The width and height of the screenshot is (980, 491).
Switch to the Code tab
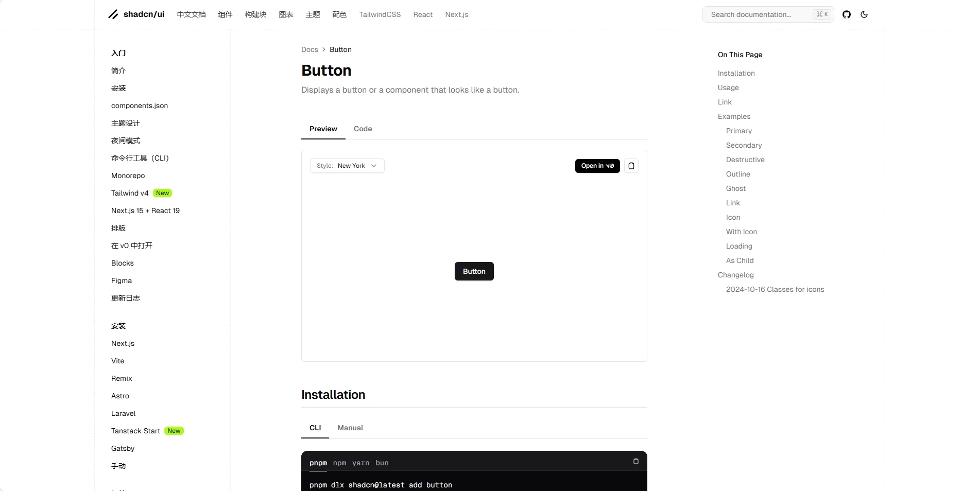click(x=363, y=129)
